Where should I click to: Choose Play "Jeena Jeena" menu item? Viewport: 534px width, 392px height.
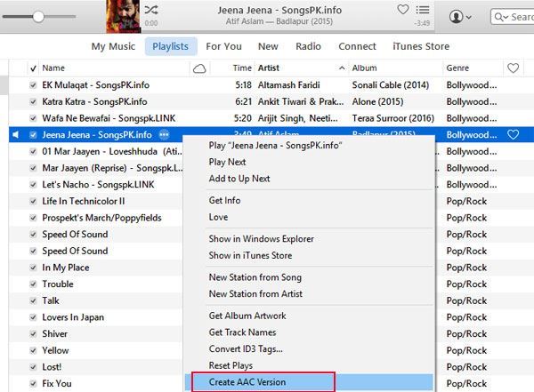[309, 145]
